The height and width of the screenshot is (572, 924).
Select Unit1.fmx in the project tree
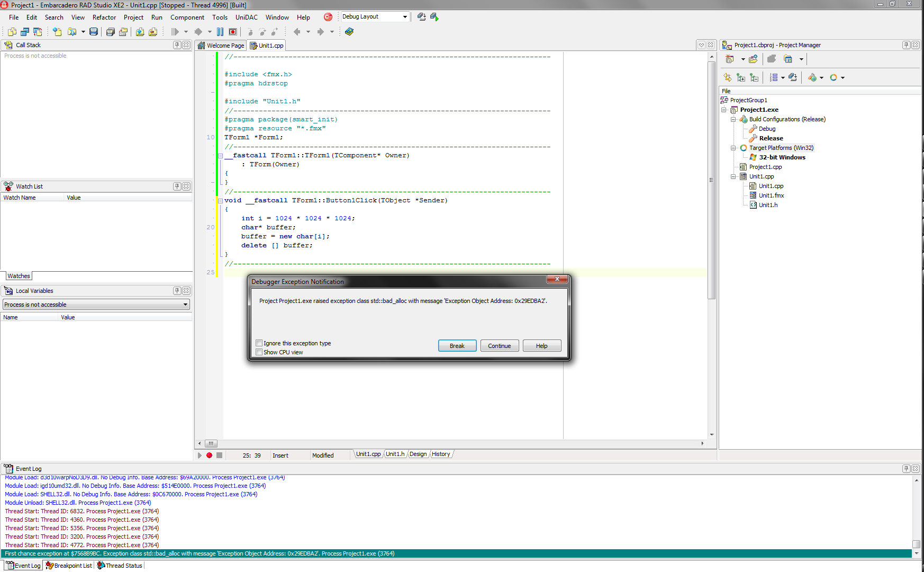(771, 195)
